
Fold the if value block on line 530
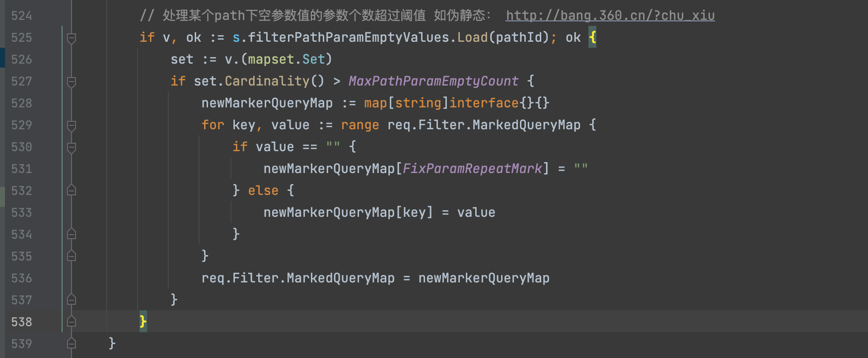pyautogui.click(x=72, y=147)
